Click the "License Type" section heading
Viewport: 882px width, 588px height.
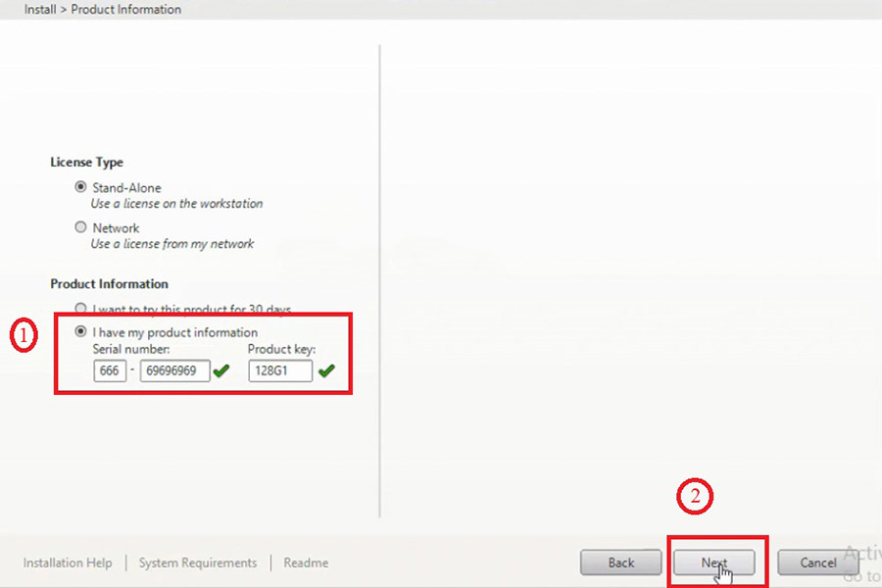(x=86, y=163)
